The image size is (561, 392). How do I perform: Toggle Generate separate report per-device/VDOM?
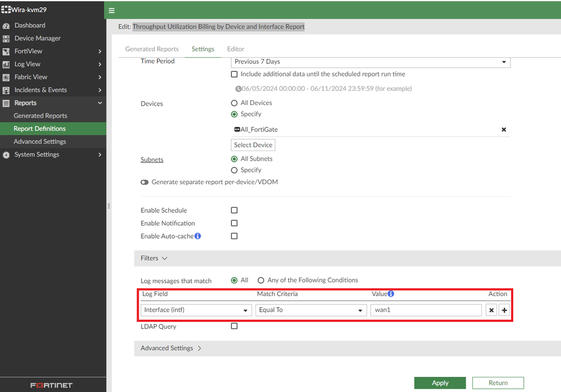pos(145,183)
